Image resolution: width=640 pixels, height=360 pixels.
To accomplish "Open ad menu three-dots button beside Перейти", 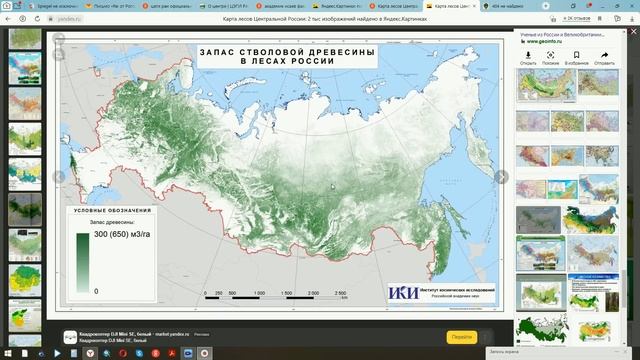I will (x=486, y=337).
